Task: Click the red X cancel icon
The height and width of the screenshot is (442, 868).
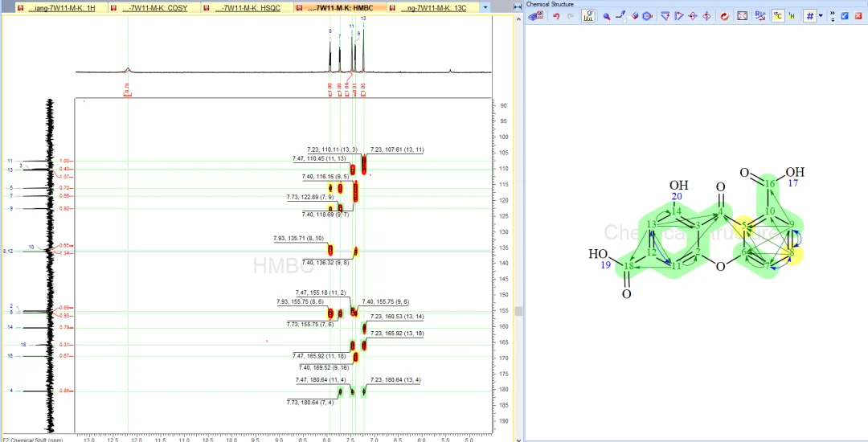Action: [858, 16]
